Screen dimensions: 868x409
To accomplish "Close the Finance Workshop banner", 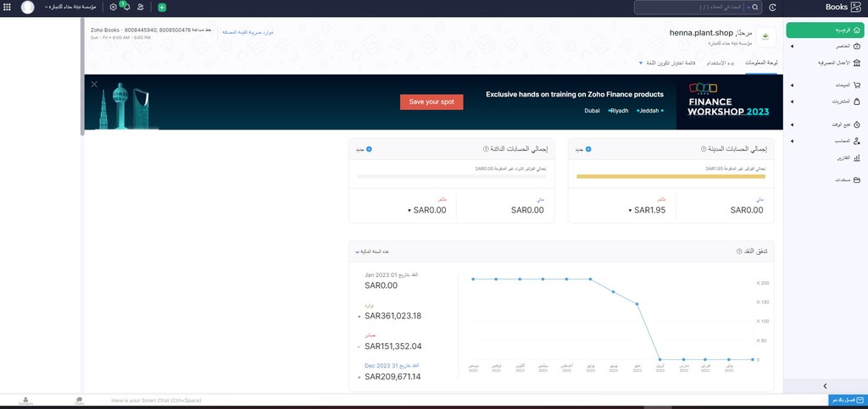I will pyautogui.click(x=94, y=84).
